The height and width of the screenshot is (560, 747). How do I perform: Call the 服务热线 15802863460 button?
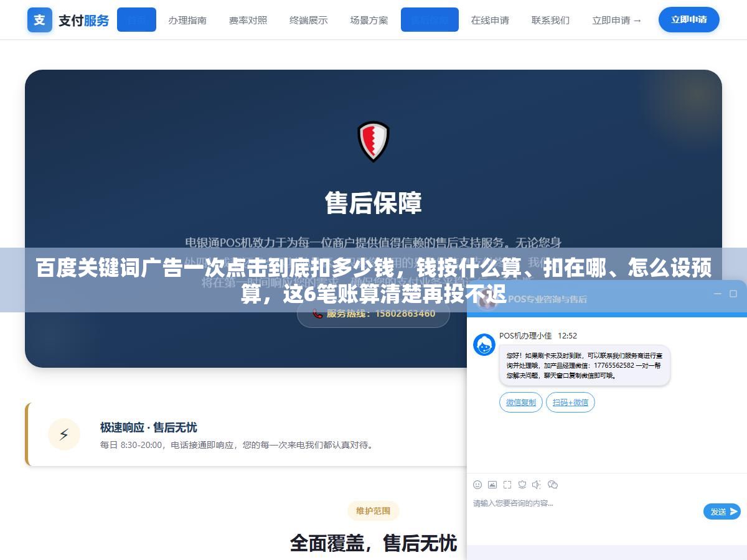click(374, 313)
